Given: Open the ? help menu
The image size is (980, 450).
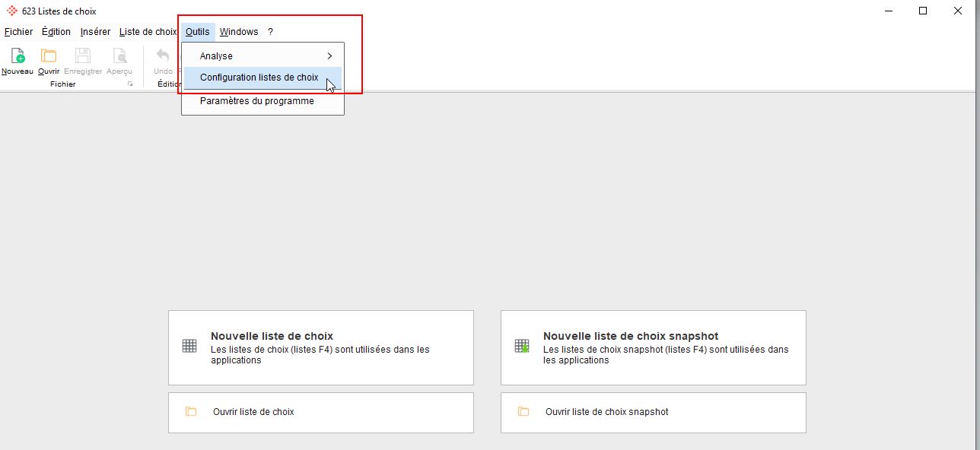Looking at the screenshot, I should coord(270,32).
